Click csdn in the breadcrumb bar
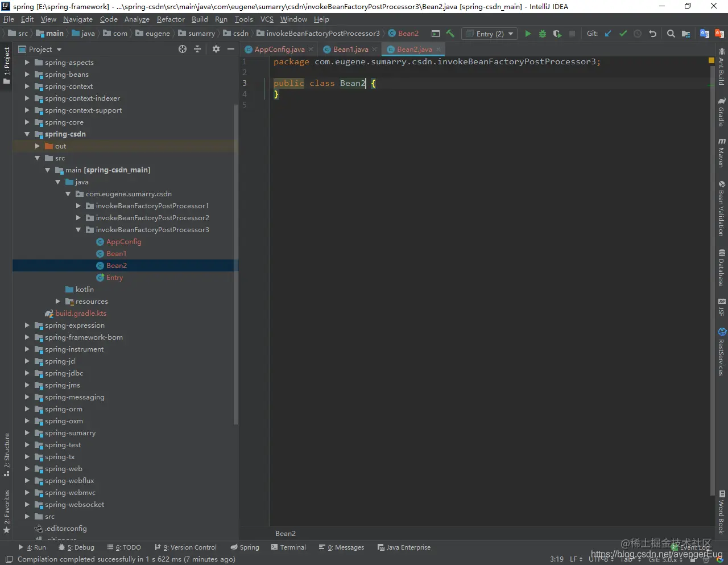This screenshot has height=565, width=728. point(235,34)
